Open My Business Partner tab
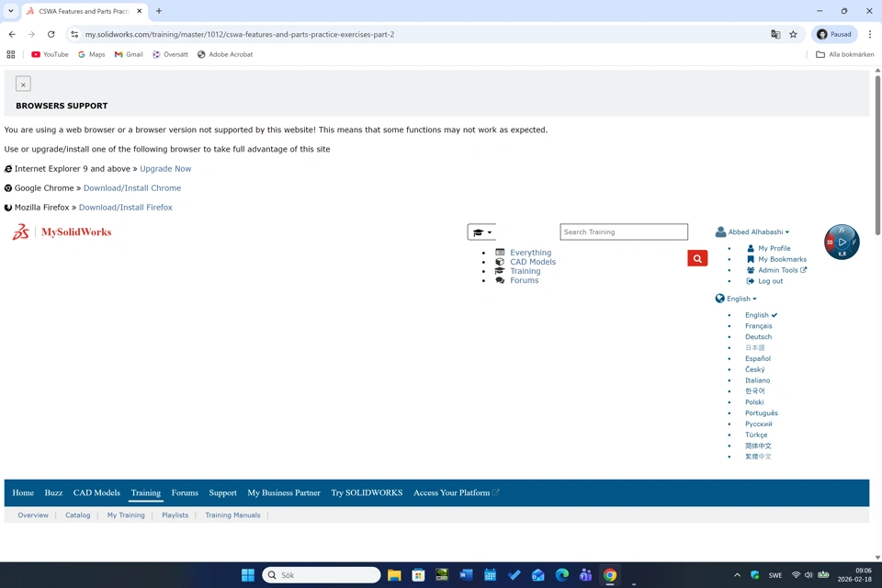The height and width of the screenshot is (588, 882). tap(284, 492)
